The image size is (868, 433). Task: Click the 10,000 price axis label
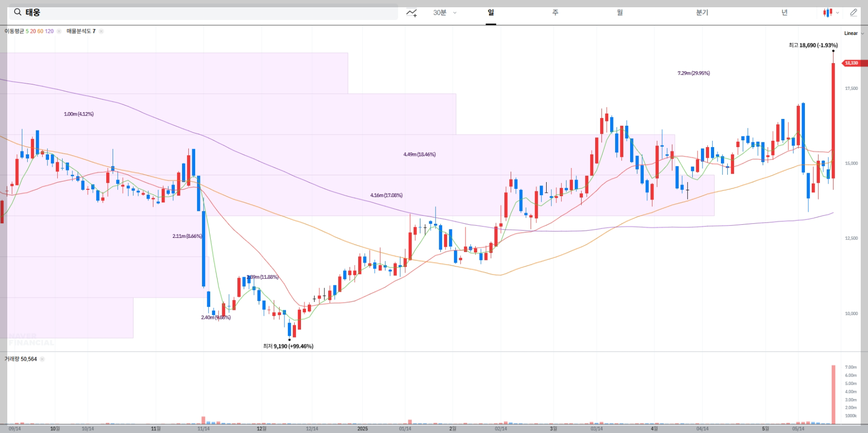click(x=851, y=314)
